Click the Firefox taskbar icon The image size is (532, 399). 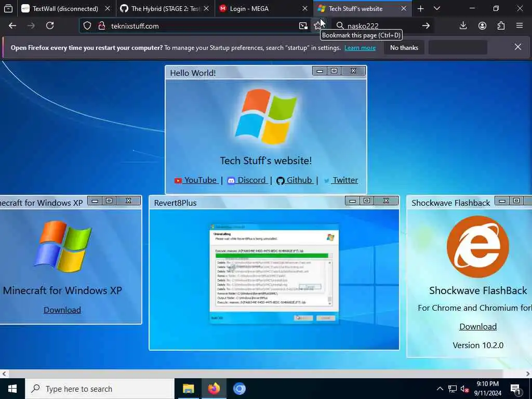pyautogui.click(x=214, y=389)
